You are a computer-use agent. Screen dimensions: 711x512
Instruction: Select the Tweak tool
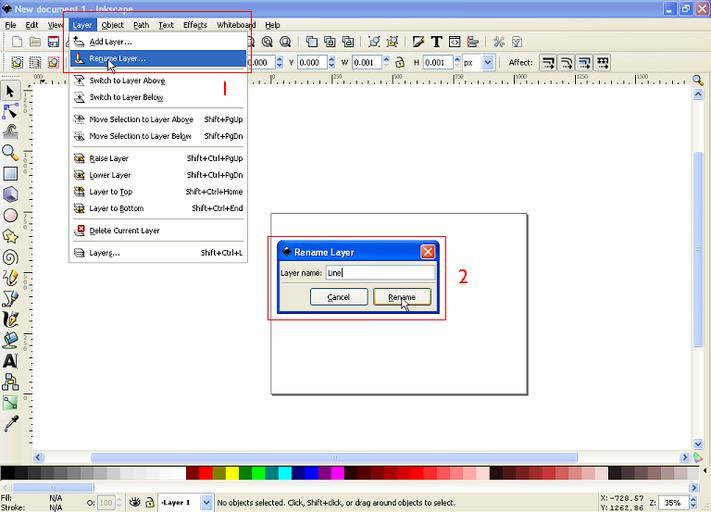point(10,132)
